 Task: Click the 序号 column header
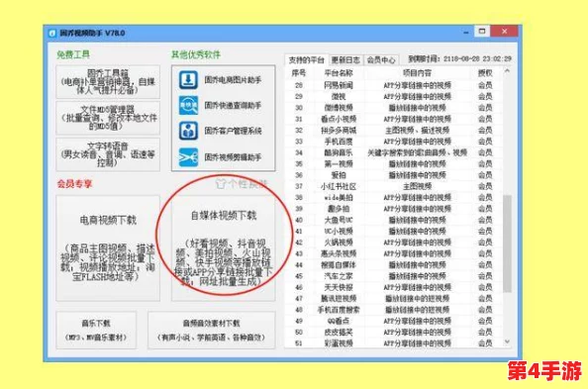[x=299, y=73]
